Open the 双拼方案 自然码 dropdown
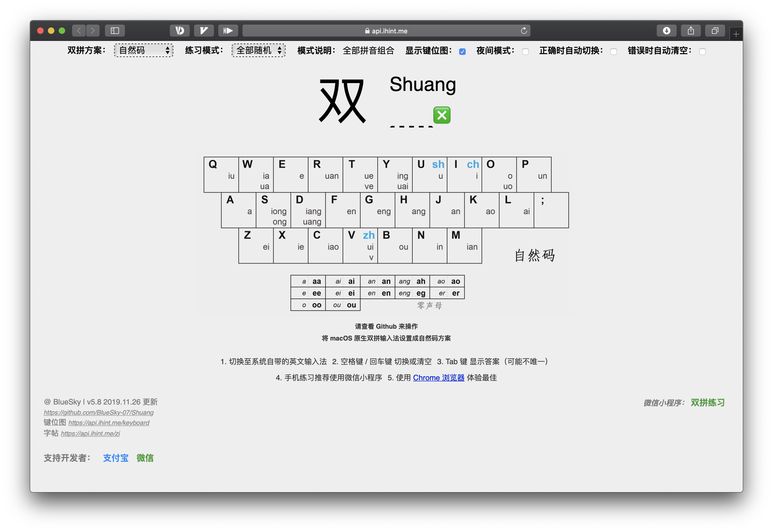The image size is (773, 532). tap(144, 50)
